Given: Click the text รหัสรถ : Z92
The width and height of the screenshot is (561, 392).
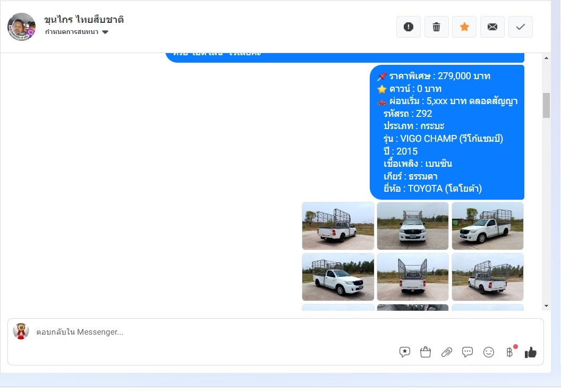Looking at the screenshot, I should (x=408, y=114).
